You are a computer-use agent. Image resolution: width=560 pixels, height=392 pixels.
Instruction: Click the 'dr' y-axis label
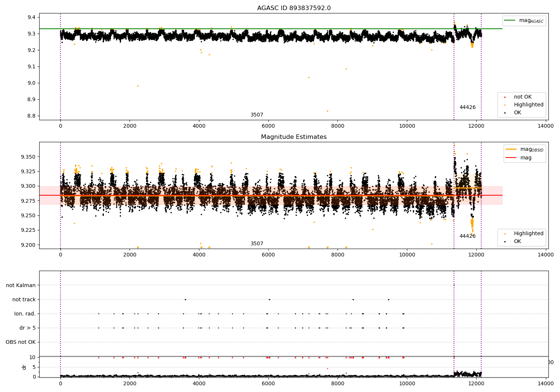24,367
